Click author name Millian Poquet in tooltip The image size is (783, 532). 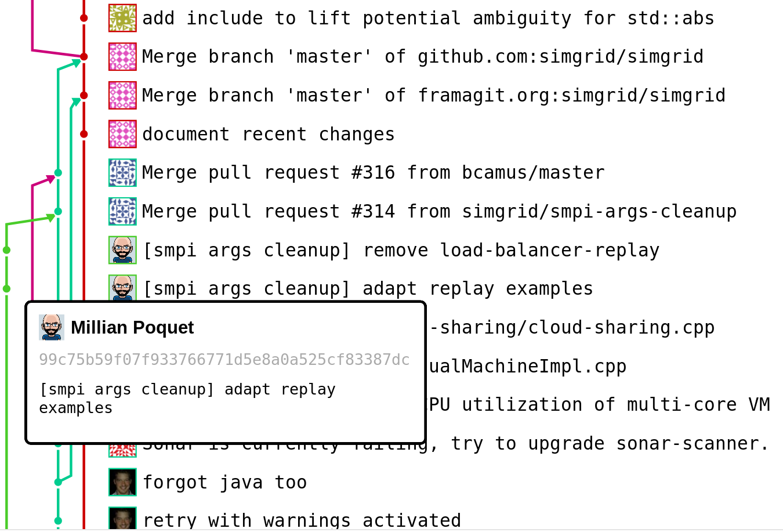132,328
